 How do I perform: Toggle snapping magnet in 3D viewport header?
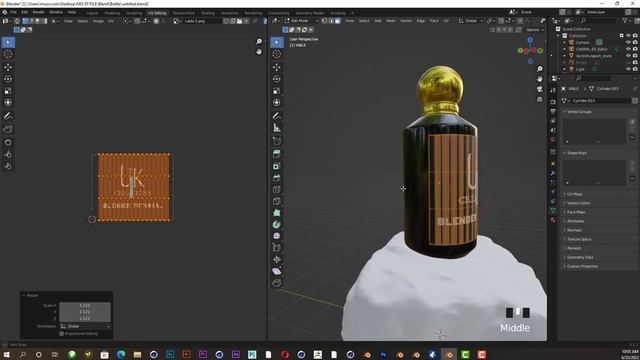501,21
